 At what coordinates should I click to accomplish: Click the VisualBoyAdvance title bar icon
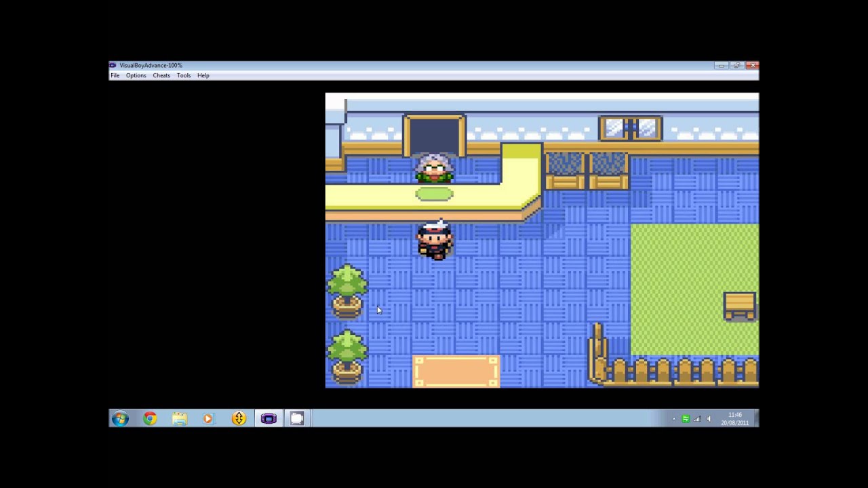pos(113,65)
